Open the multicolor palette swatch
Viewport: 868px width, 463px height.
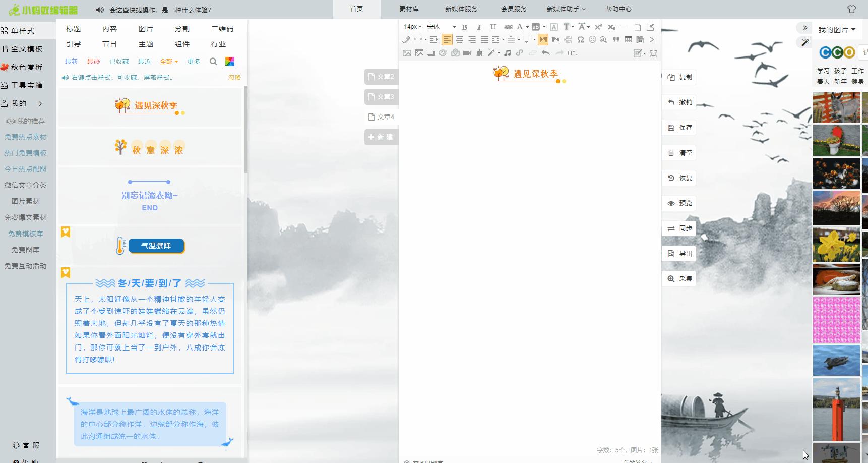point(230,62)
